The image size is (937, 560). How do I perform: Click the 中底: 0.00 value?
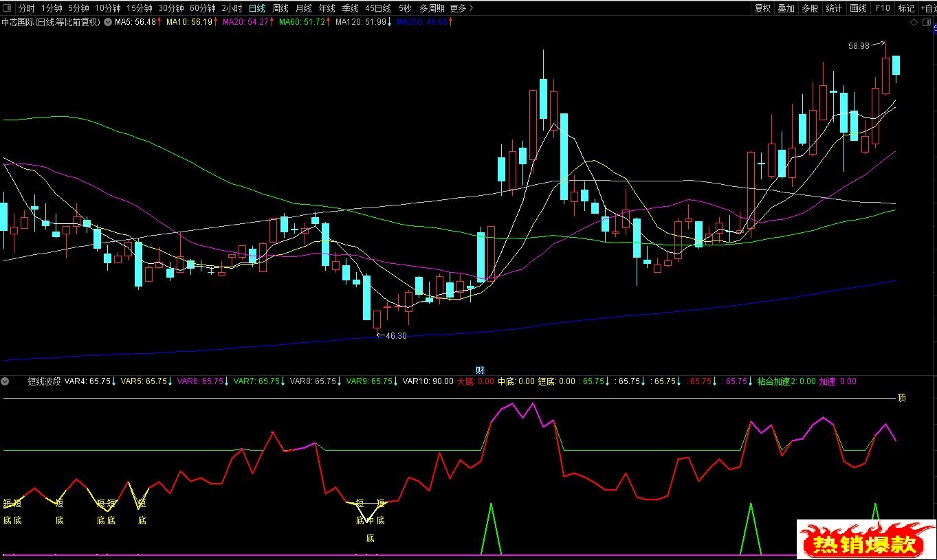(516, 381)
